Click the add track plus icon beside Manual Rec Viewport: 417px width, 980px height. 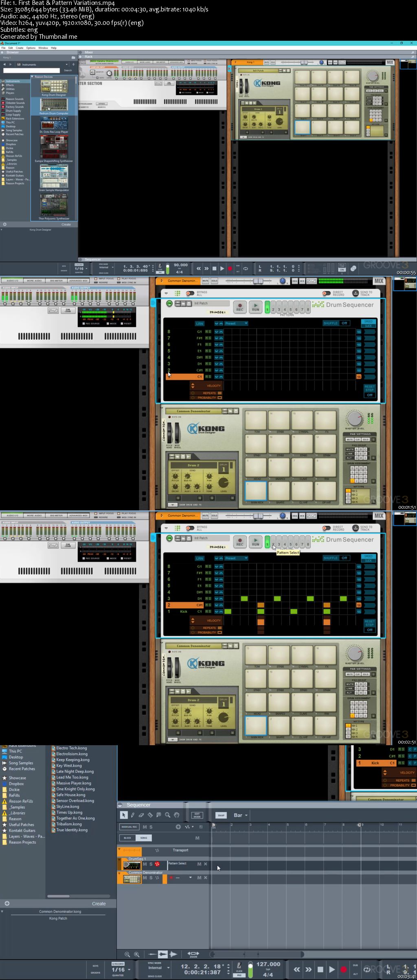click(178, 827)
